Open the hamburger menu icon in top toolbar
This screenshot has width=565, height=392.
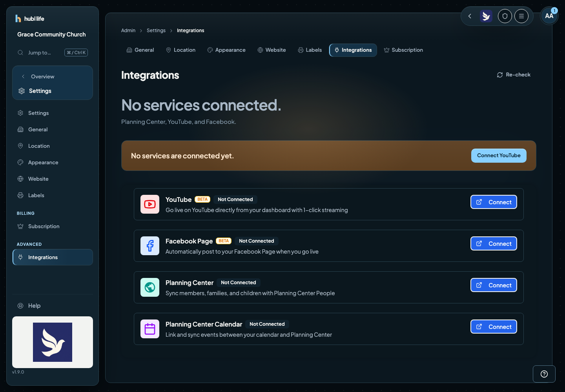pos(521,16)
